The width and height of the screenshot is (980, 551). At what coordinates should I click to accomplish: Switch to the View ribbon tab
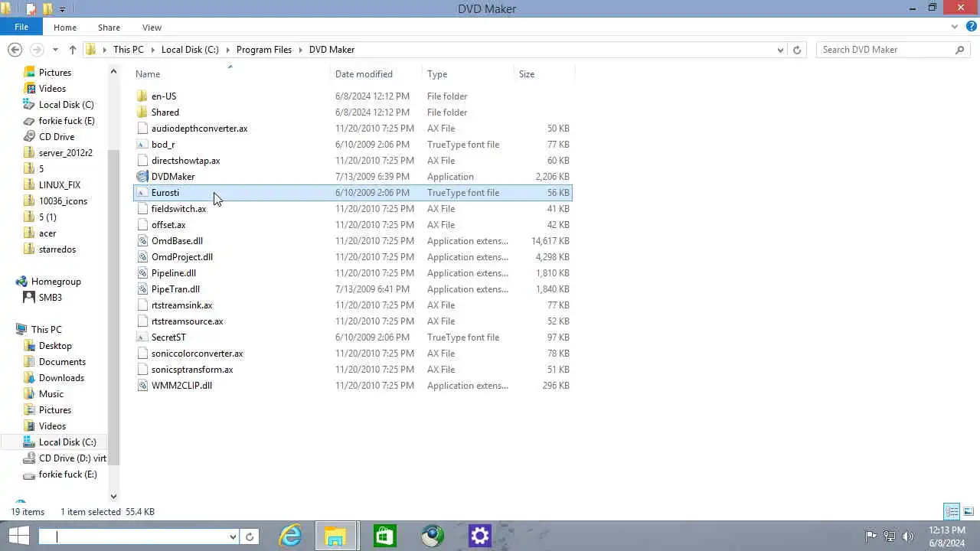coord(152,28)
